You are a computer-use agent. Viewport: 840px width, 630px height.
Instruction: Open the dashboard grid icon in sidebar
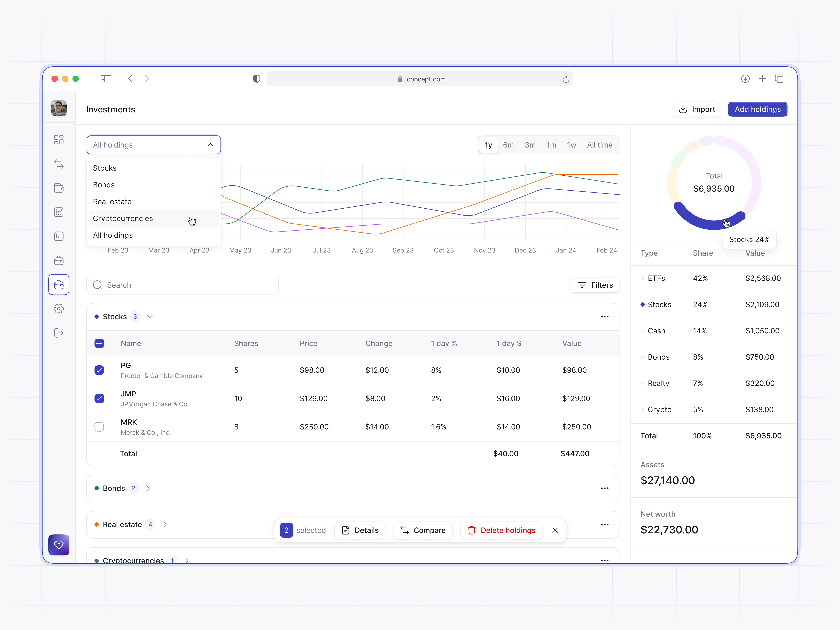pyautogui.click(x=58, y=140)
